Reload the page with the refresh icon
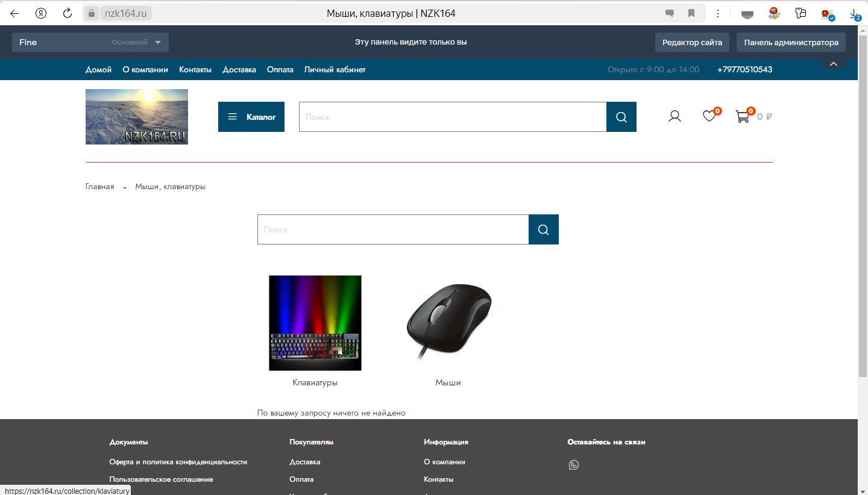 (x=68, y=13)
